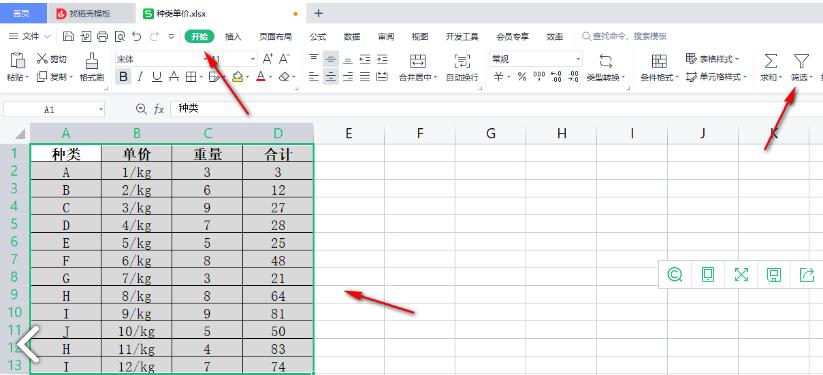823x375 pixels.
Task: Click the Sum (求和) sigma icon
Action: click(771, 61)
